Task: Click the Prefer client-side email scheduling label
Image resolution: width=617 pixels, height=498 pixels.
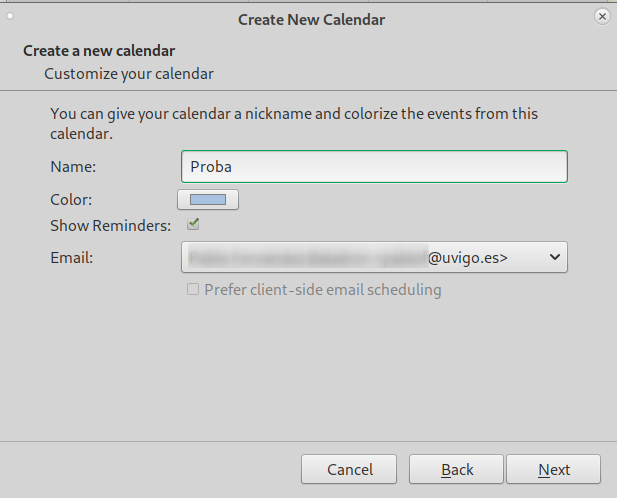Action: tap(323, 290)
